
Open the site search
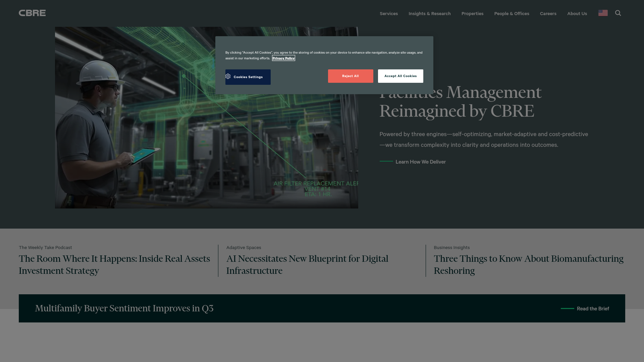(618, 13)
